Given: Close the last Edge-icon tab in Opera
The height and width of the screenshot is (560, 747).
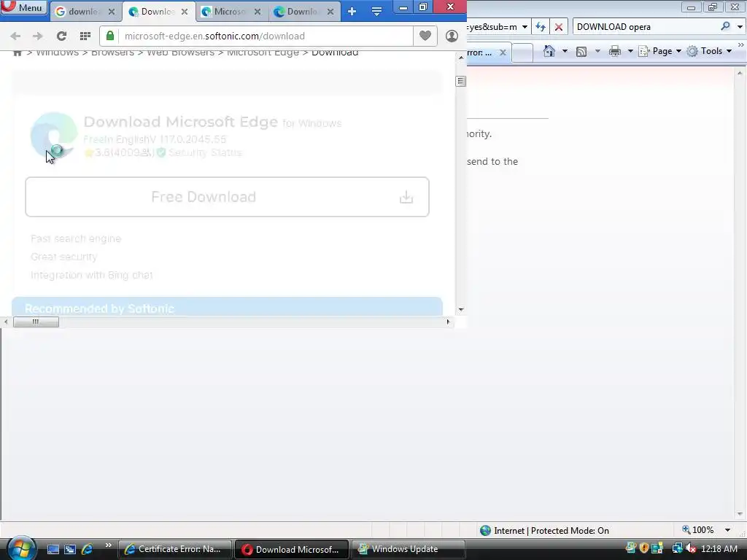Looking at the screenshot, I should coord(330,12).
